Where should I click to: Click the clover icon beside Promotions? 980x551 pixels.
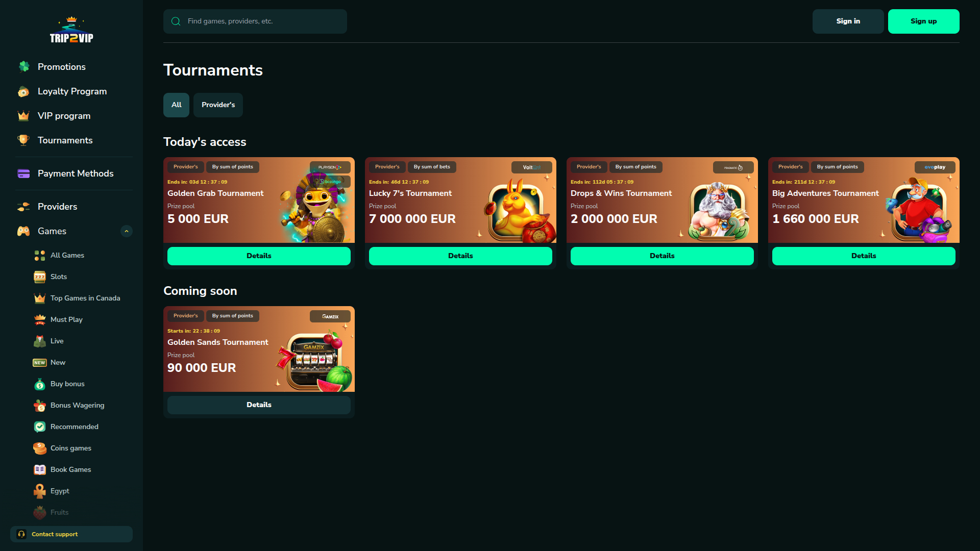[23, 67]
